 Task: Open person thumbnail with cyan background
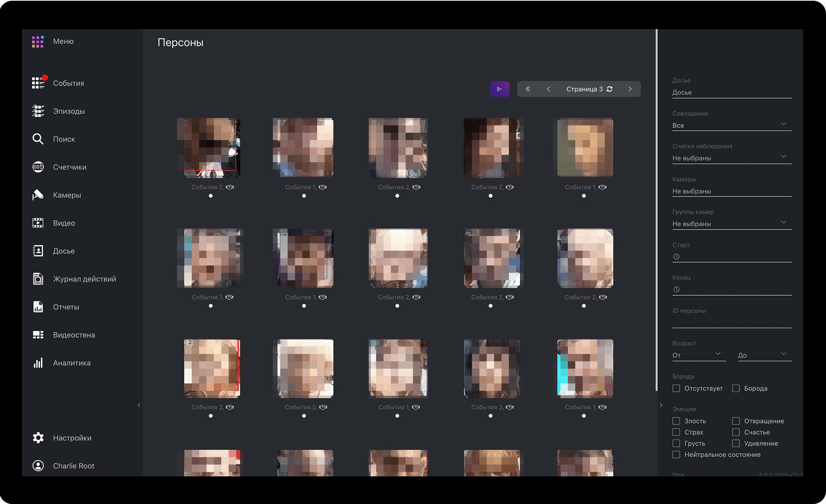click(585, 368)
